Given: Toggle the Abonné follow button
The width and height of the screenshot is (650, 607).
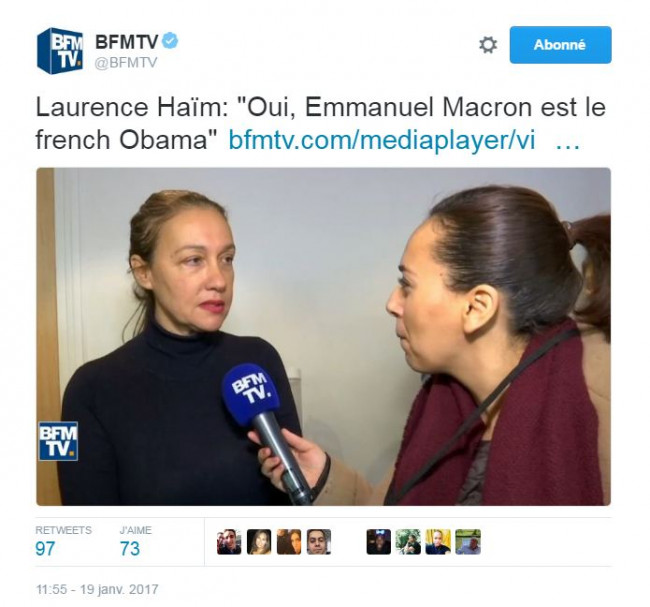Looking at the screenshot, I should [560, 45].
